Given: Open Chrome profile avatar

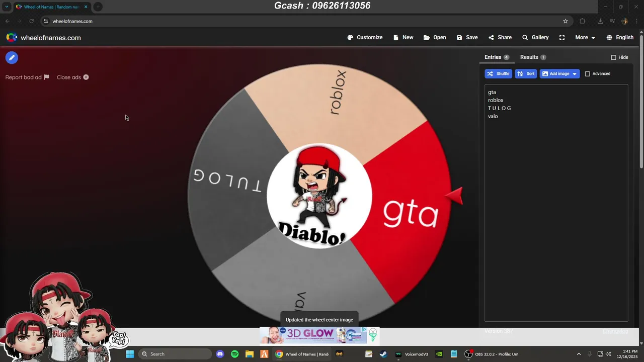Looking at the screenshot, I should tap(624, 21).
